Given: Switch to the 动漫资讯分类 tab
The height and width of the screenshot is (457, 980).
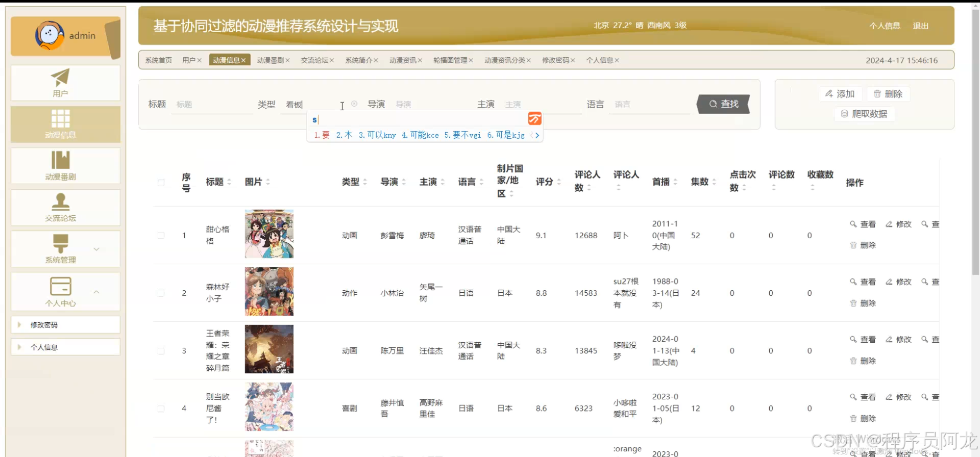Looking at the screenshot, I should 507,60.
